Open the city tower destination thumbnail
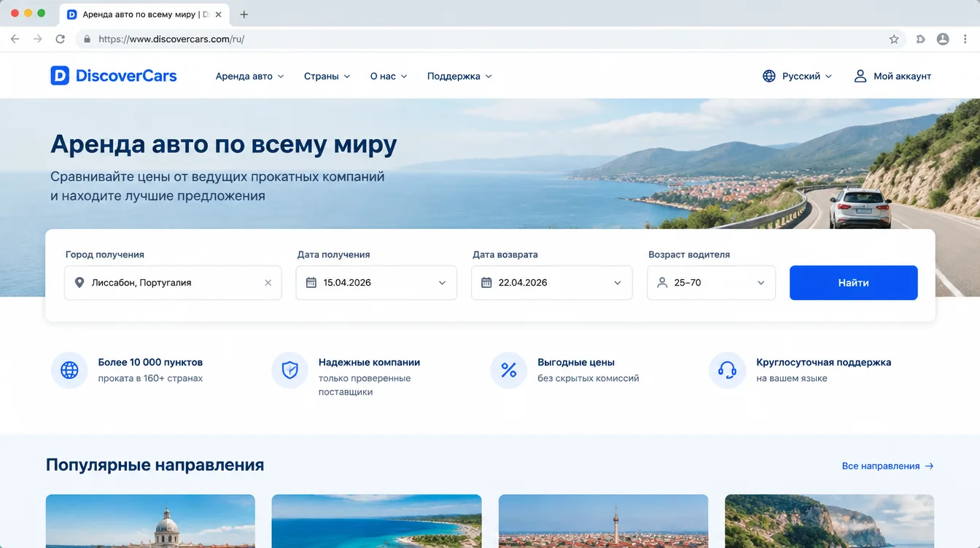Image resolution: width=980 pixels, height=548 pixels. [603, 521]
